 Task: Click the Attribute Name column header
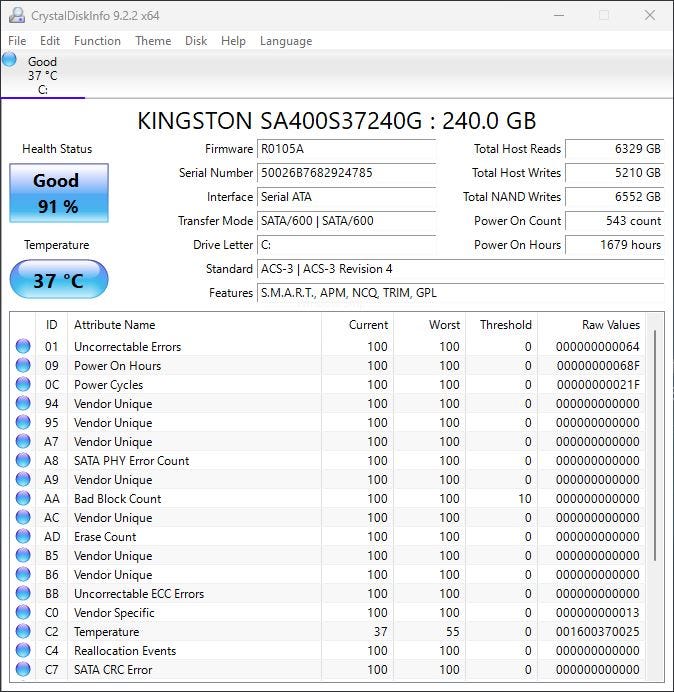tap(194, 325)
